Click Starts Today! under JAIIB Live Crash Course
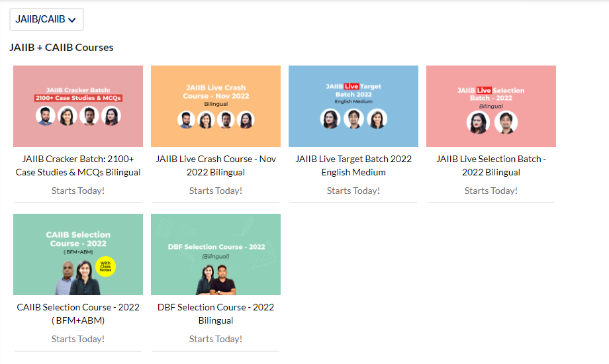This screenshot has width=609, height=364. 216,191
